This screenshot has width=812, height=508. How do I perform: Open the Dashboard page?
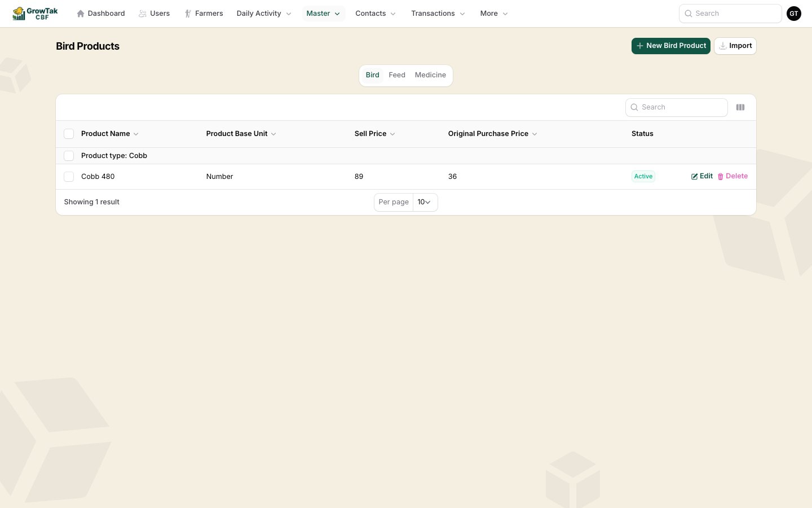point(101,14)
